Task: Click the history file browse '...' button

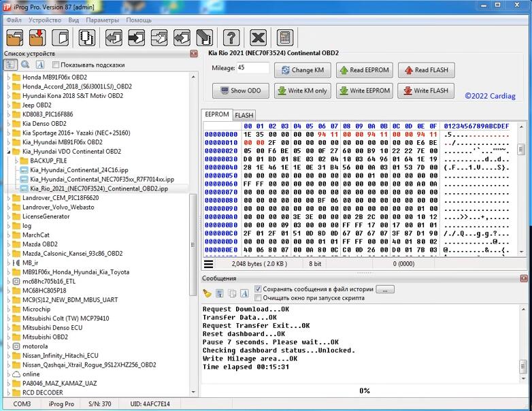Action: coord(385,289)
